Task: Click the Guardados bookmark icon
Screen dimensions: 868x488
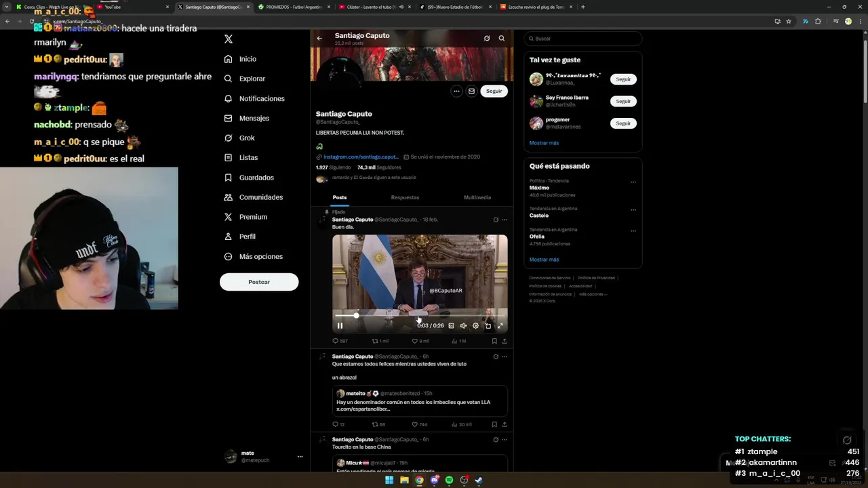Action: click(x=229, y=178)
